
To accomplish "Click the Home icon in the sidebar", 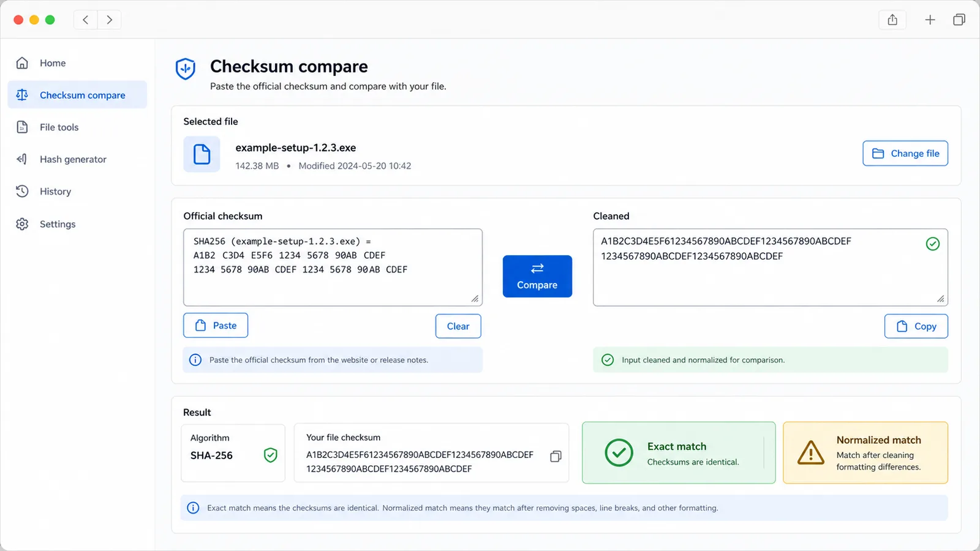I will [x=22, y=63].
